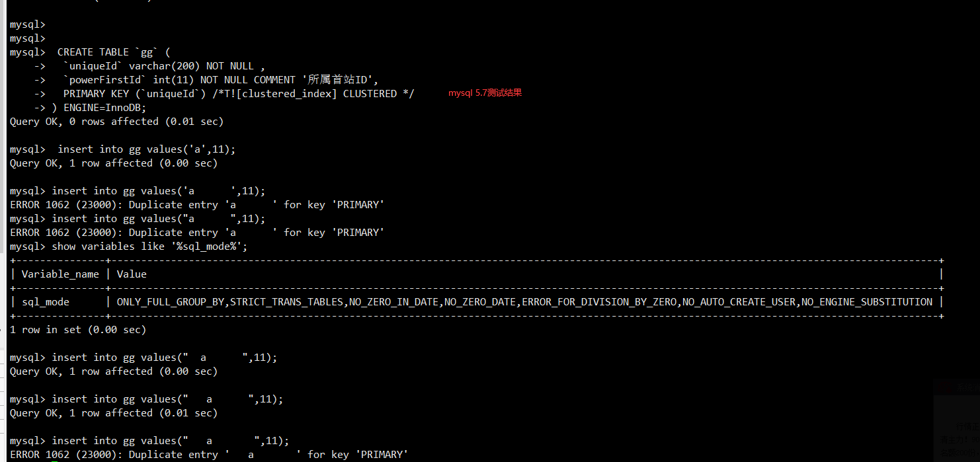The image size is (980, 462).
Task: Click the '1 row in set' result line
Action: (x=78, y=330)
